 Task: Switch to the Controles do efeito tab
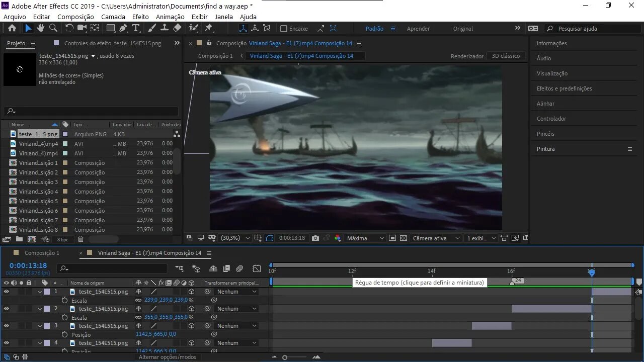point(113,43)
